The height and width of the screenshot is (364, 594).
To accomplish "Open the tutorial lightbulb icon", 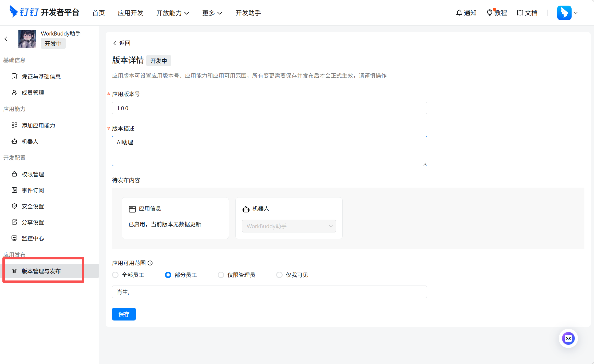I will 489,13.
